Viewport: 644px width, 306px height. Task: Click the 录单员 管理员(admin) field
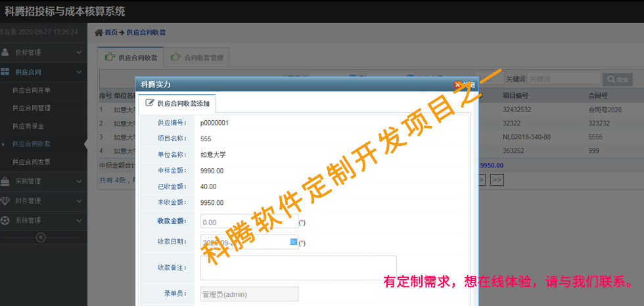[249, 294]
